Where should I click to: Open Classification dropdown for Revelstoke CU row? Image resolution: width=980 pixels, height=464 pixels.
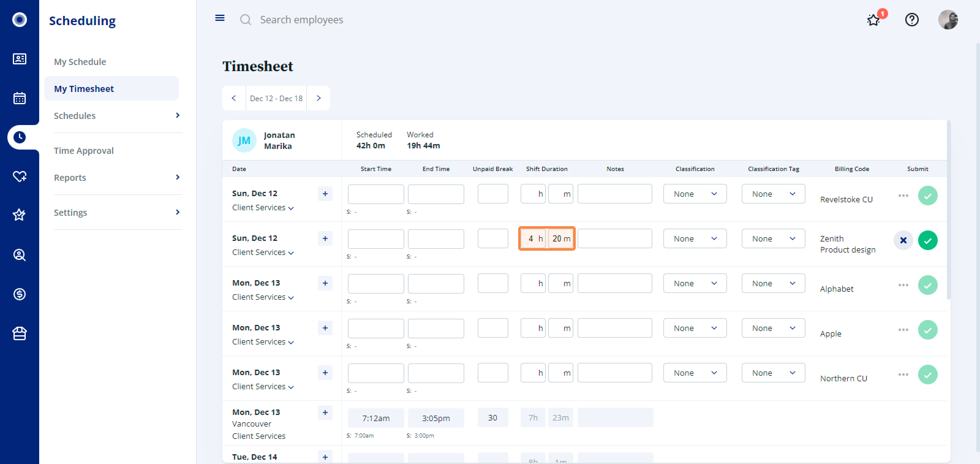(x=695, y=194)
